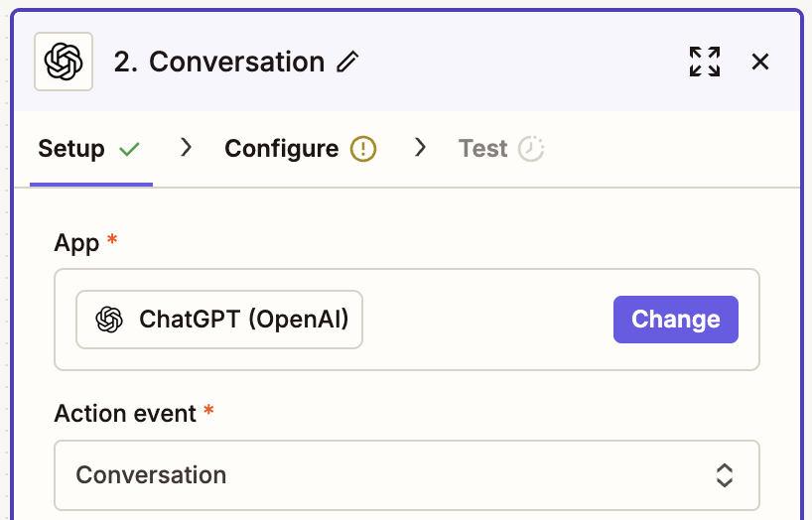812x520 pixels.
Task: Switch to the Setup tab
Action: pyautogui.click(x=90, y=149)
